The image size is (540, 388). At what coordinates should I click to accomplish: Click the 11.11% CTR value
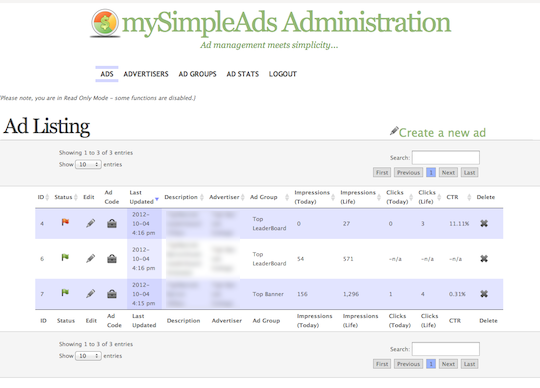click(x=459, y=224)
